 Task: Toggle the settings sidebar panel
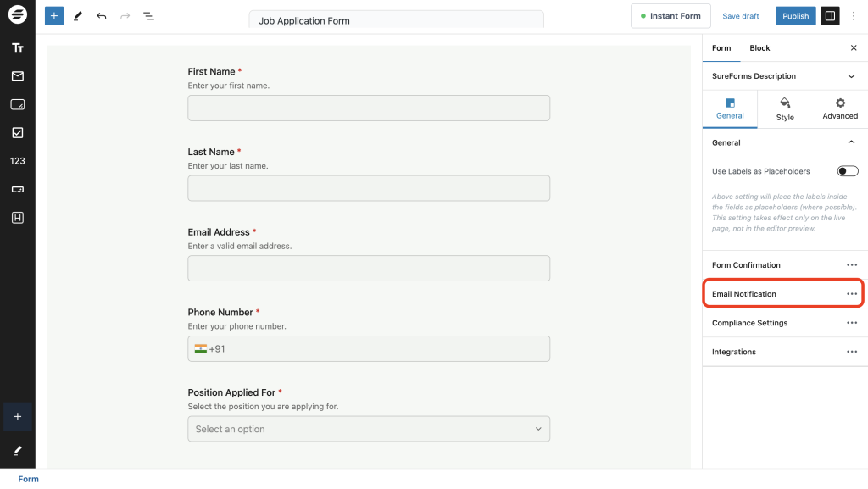(829, 15)
